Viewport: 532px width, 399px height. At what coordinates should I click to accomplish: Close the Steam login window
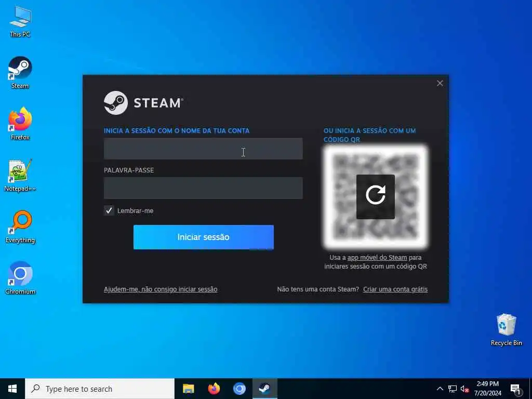(440, 83)
